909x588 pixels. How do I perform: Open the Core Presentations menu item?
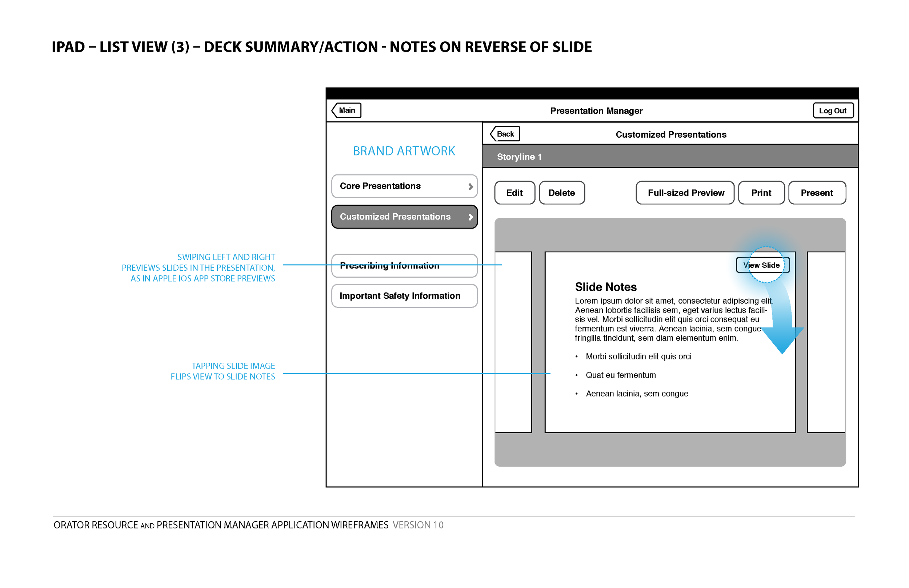click(404, 186)
